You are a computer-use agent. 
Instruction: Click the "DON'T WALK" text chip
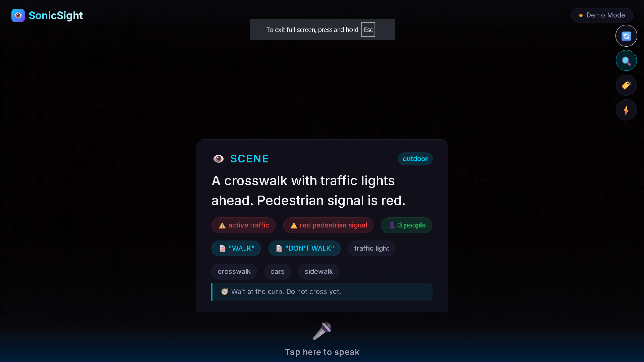[x=304, y=248]
